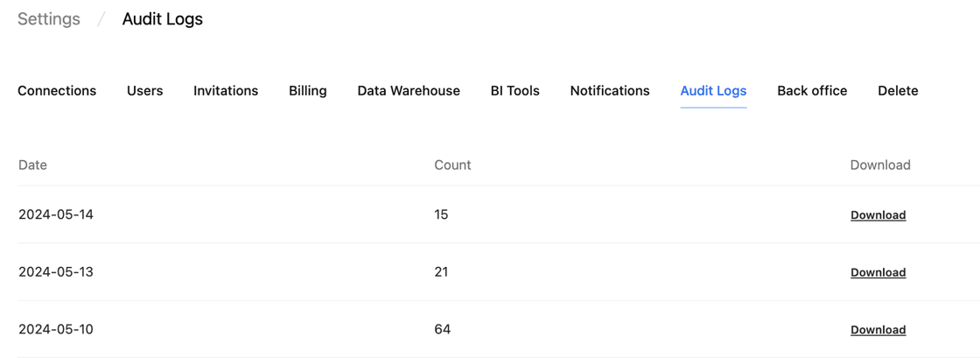Open the Connections tab

pos(57,91)
